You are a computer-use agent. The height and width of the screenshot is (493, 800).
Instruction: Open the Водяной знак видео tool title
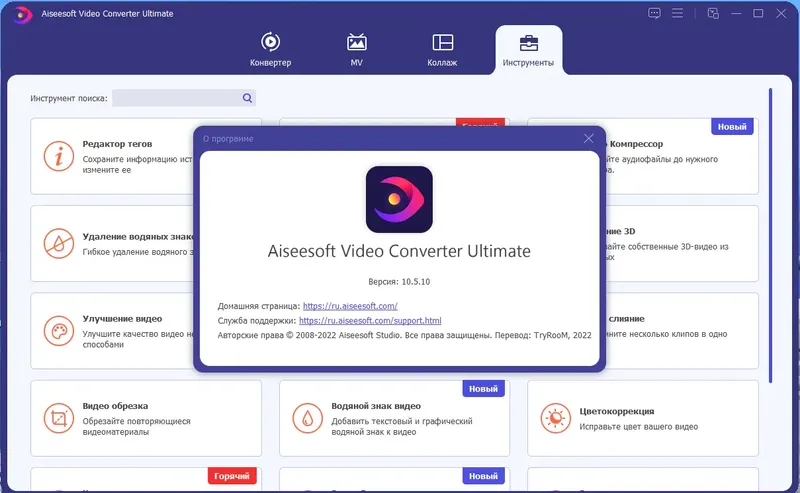[x=376, y=406]
